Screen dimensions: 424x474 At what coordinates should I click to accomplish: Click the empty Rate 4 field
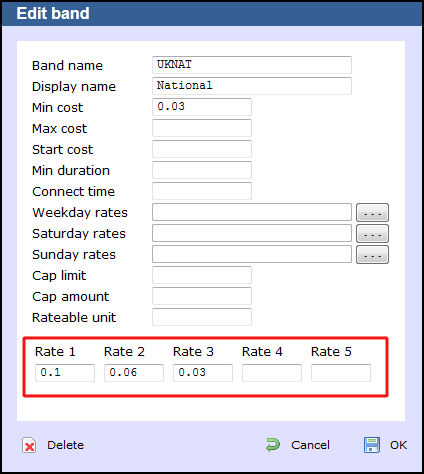[272, 373]
